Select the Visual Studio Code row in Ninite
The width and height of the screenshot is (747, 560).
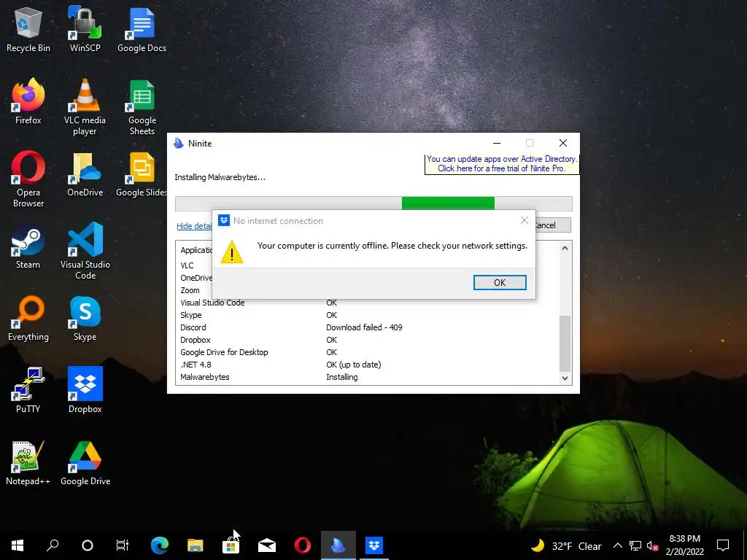click(x=367, y=303)
